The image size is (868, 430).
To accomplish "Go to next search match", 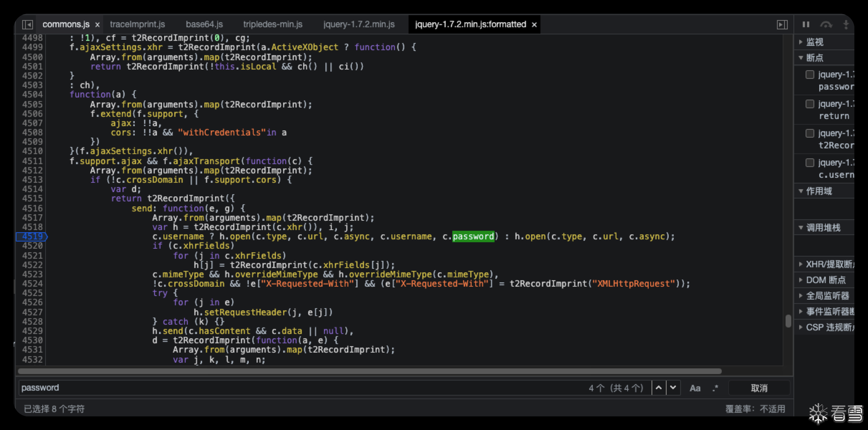I will [x=673, y=388].
